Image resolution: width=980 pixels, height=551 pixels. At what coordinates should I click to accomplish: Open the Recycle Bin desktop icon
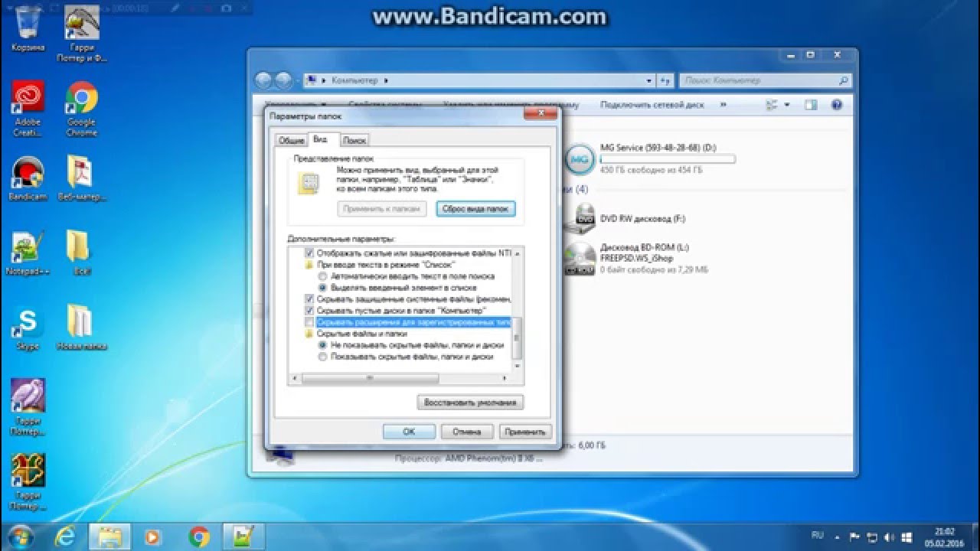coord(28,23)
